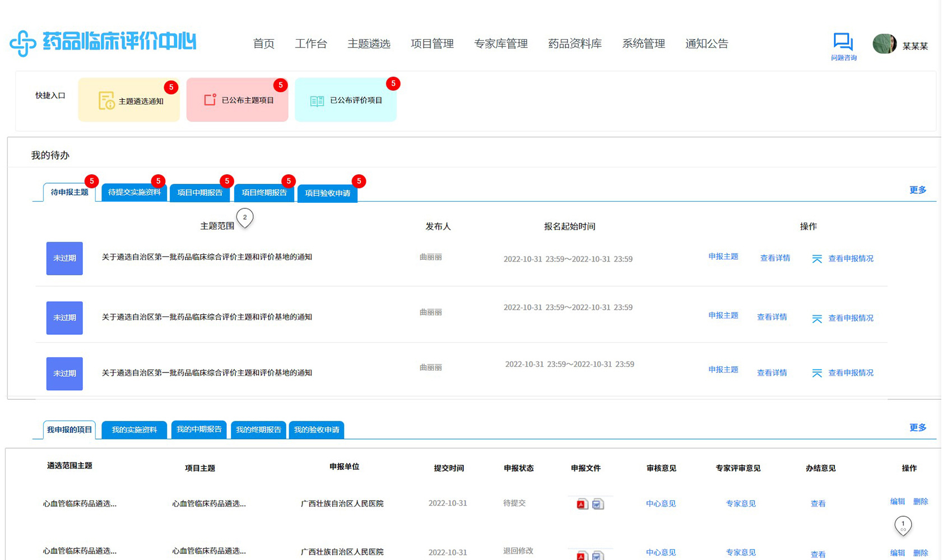Viewport: 943px width, 560px height.
Task: Click document file icon in first project row
Action: click(598, 504)
